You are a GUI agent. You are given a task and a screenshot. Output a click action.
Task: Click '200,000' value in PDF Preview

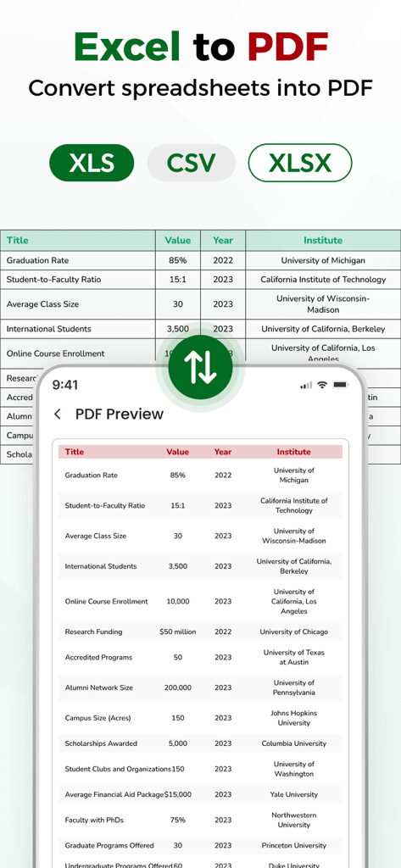[x=178, y=687]
